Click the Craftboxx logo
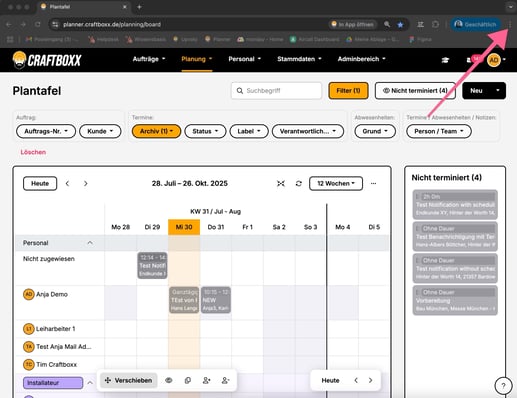Screen dimensions: 517x398 (x=47, y=60)
